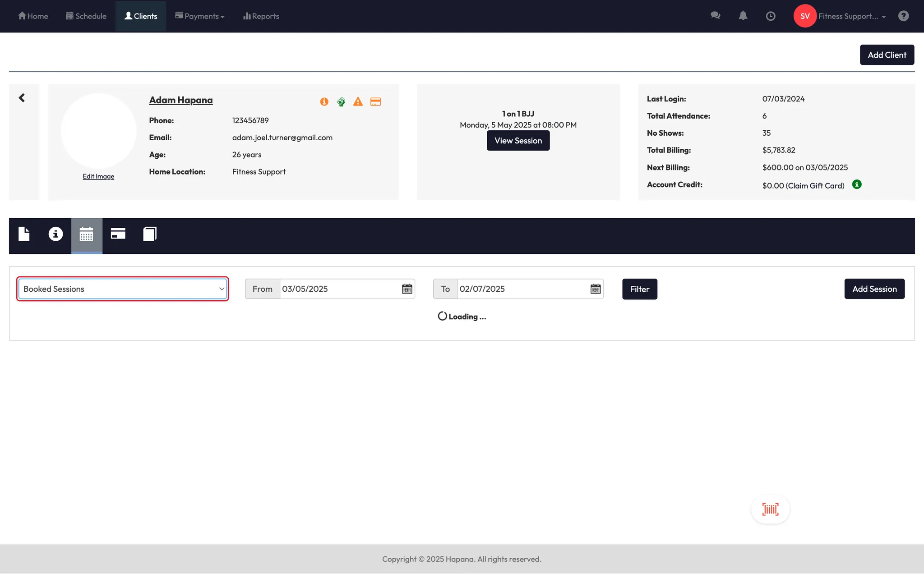Open the chat messages icon
Screen dimensions: 924x574
pyautogui.click(x=715, y=16)
